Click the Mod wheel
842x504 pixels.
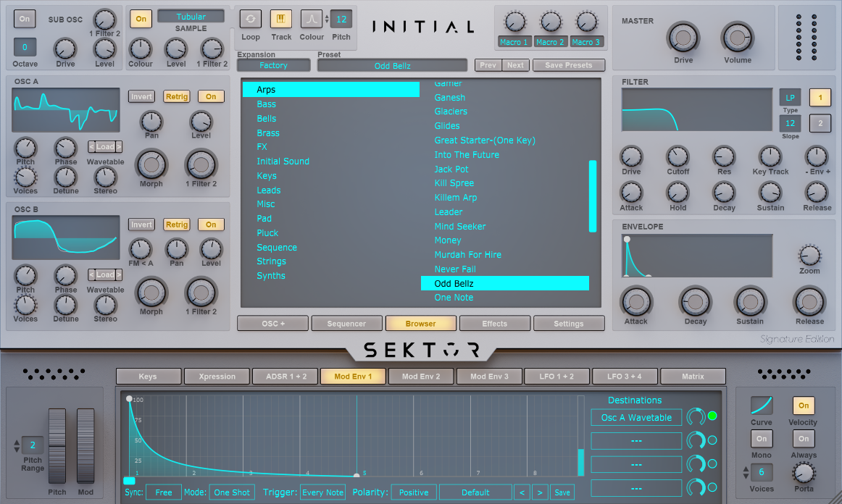tap(86, 445)
